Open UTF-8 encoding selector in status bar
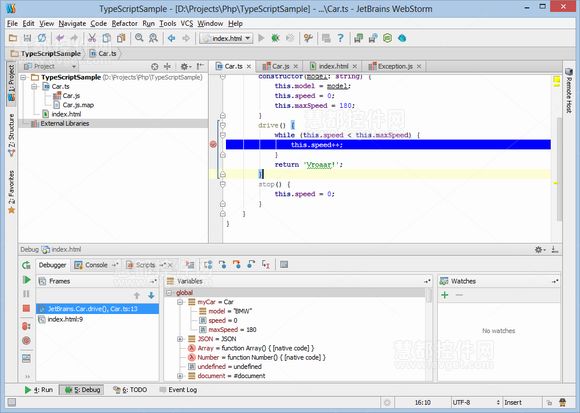The width and height of the screenshot is (580, 413). click(x=476, y=402)
